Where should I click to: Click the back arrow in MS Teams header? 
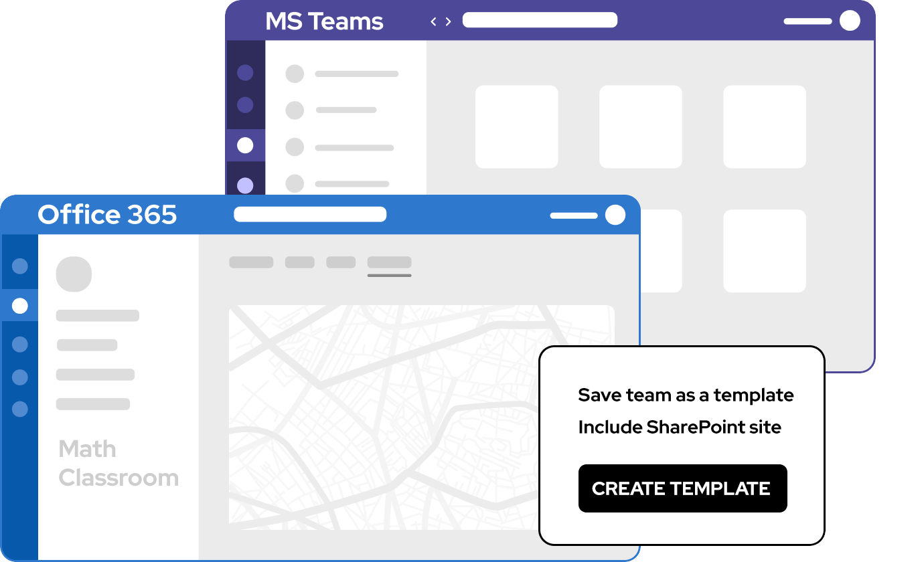433,21
